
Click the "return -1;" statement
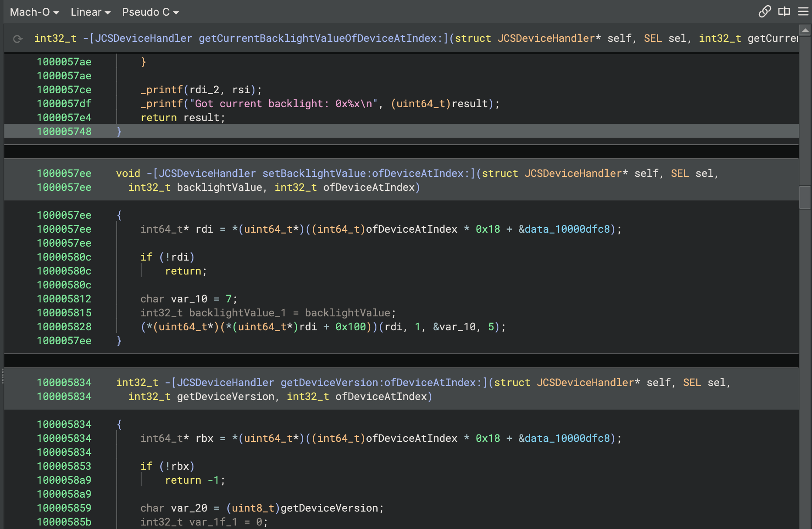(x=195, y=480)
